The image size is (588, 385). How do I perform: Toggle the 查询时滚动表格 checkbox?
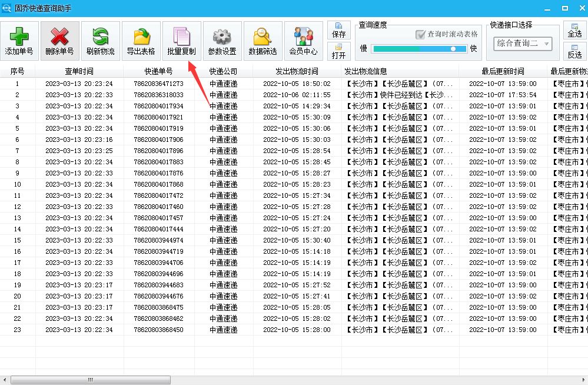click(x=419, y=34)
